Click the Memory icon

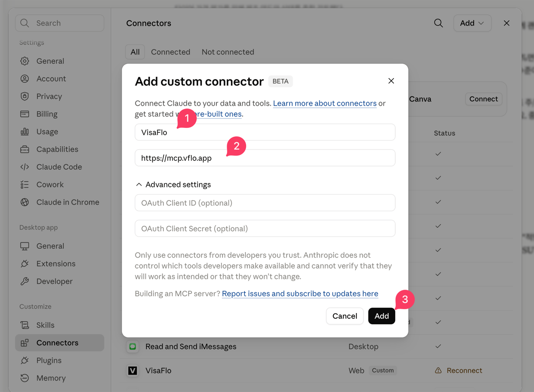tap(25, 378)
